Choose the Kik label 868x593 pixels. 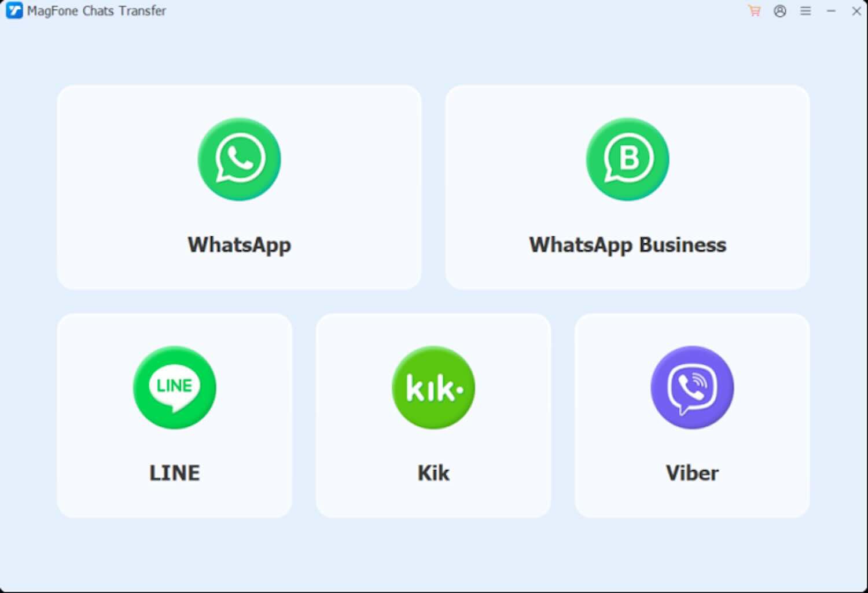click(x=433, y=473)
